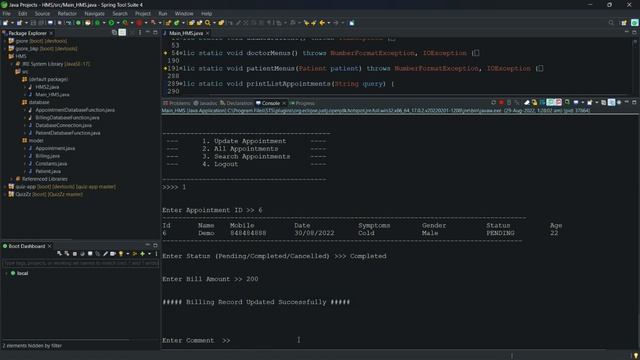Open the Navigate menu
This screenshot has height=360, width=640.
pos(94,13)
